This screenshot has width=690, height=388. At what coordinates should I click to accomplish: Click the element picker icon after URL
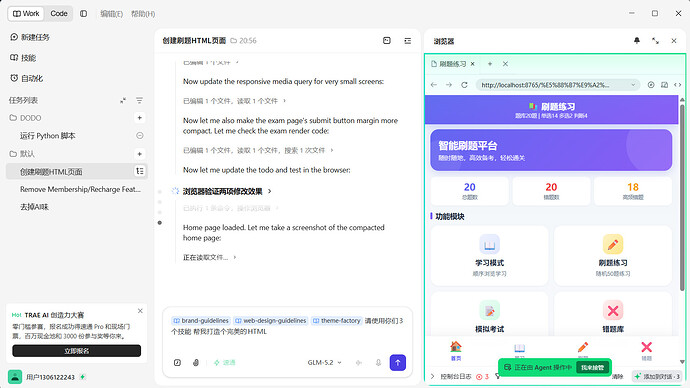pos(651,85)
